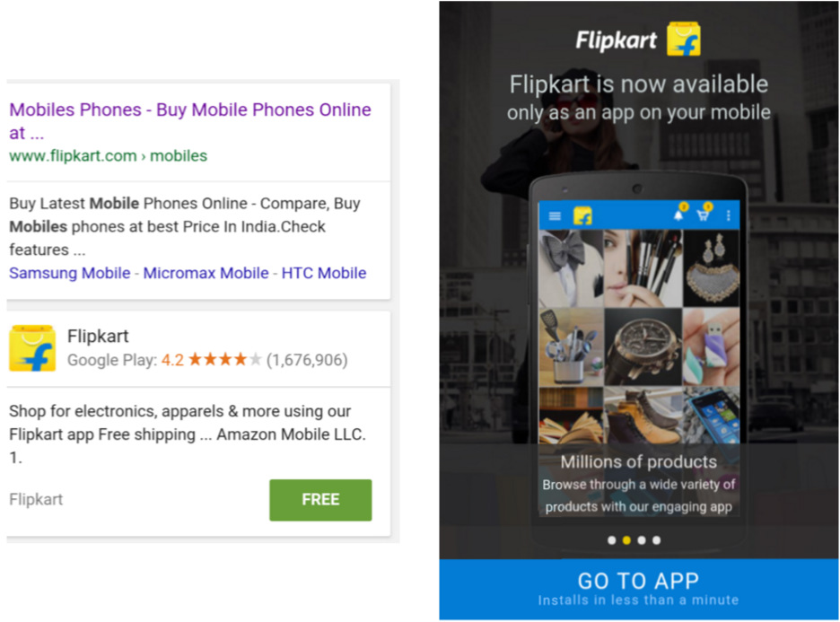Tap the notification bell icon
840x622 pixels.
pyautogui.click(x=678, y=215)
